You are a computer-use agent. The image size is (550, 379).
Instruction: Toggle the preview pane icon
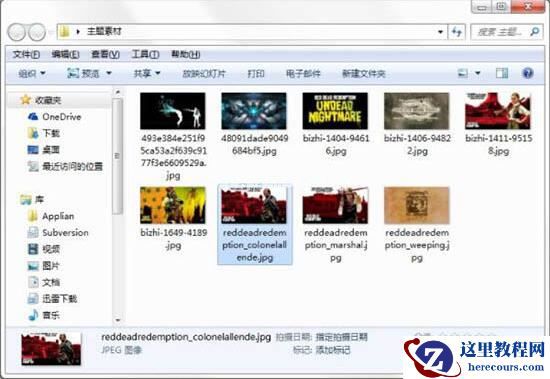pyautogui.click(x=502, y=73)
